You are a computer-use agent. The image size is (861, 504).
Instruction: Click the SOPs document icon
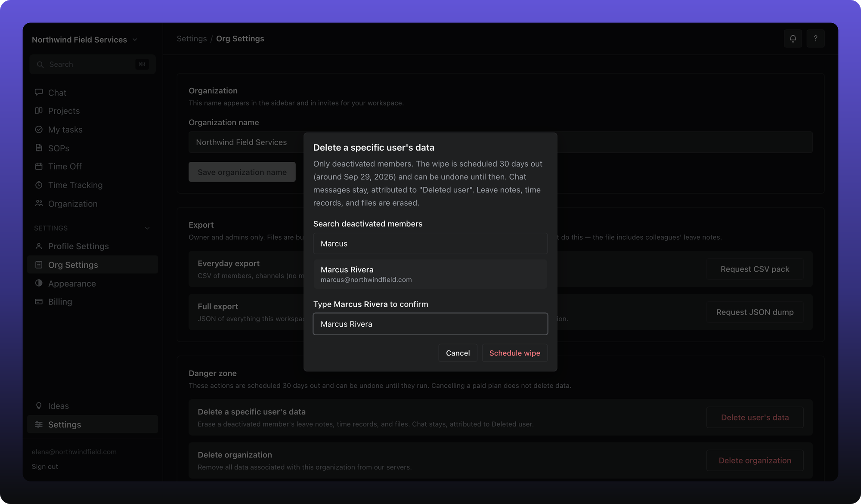click(x=39, y=148)
